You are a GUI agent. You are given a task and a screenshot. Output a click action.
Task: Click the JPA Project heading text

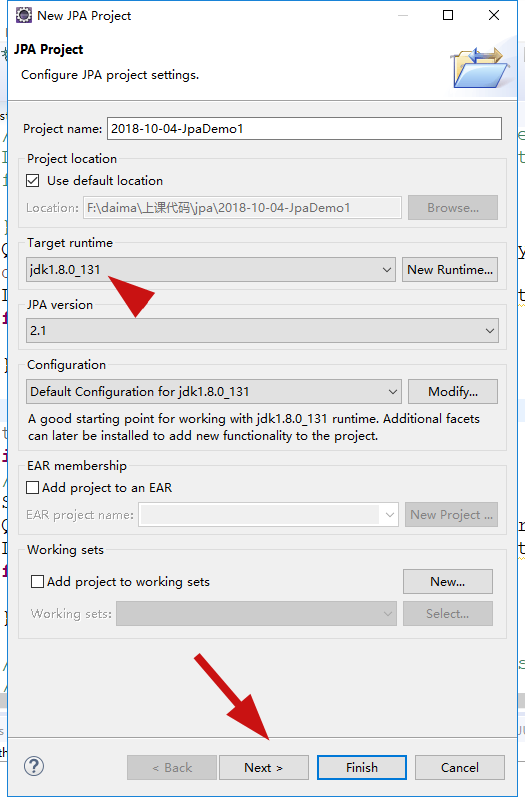(x=49, y=50)
